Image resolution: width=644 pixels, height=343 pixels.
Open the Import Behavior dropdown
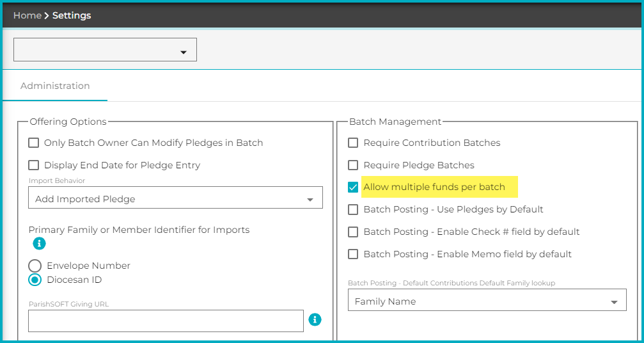175,199
